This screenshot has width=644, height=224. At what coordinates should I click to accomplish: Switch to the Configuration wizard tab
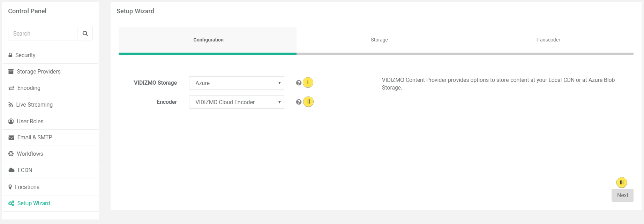pos(207,40)
